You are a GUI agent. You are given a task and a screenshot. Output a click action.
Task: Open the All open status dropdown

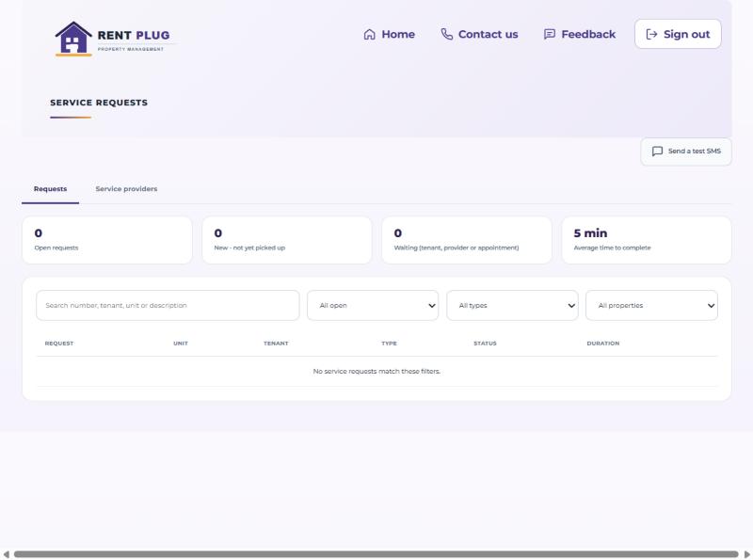tap(373, 306)
